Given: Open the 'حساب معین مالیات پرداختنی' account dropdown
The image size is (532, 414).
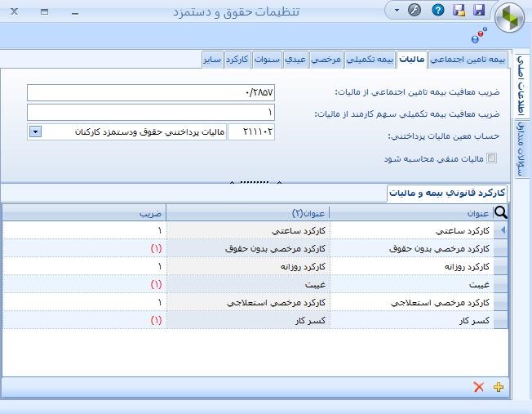Looking at the screenshot, I should click(x=36, y=131).
